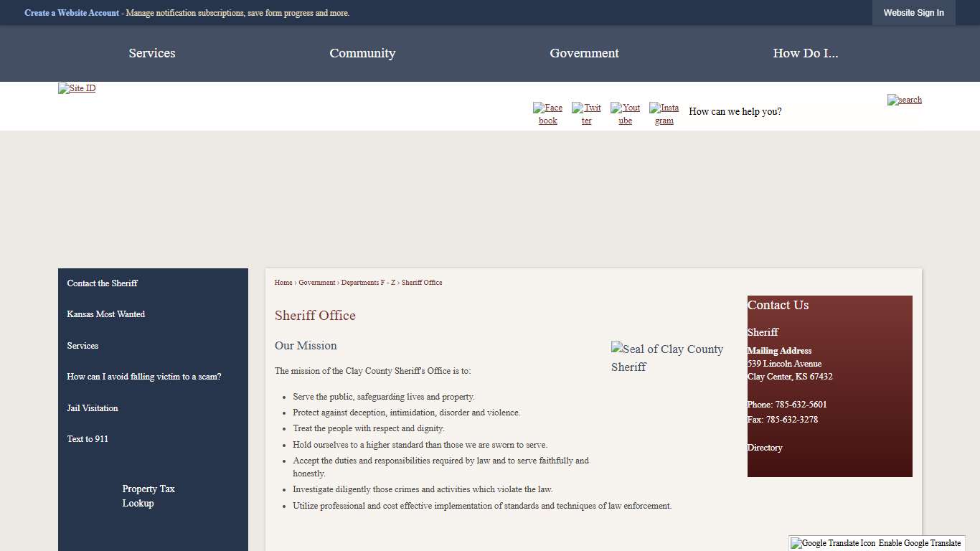
Task: Click the Site ID logo
Action: coord(77,88)
